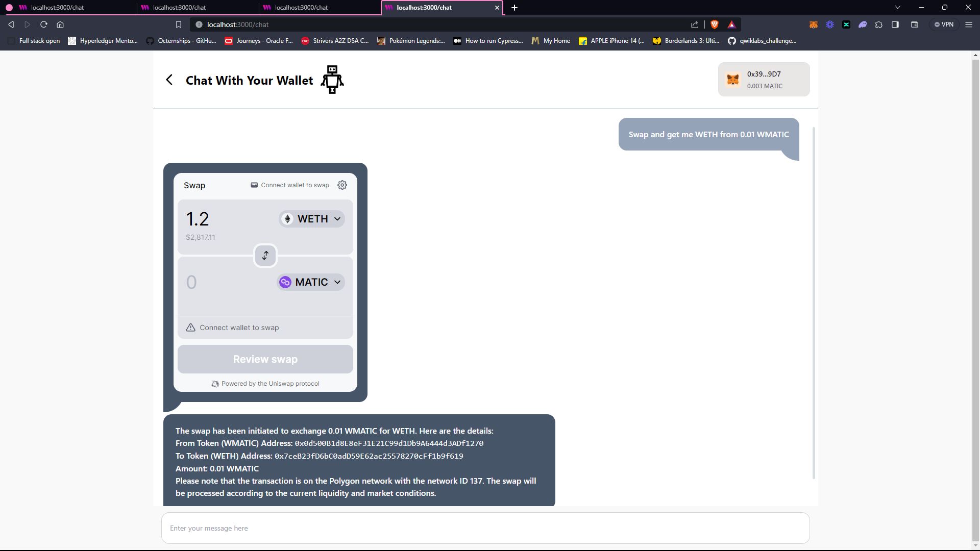
Task: Click the chat panel scrollbar thumb
Action: 814,303
